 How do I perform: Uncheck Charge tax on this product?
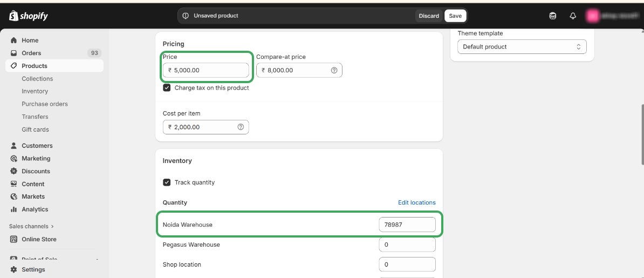click(167, 87)
